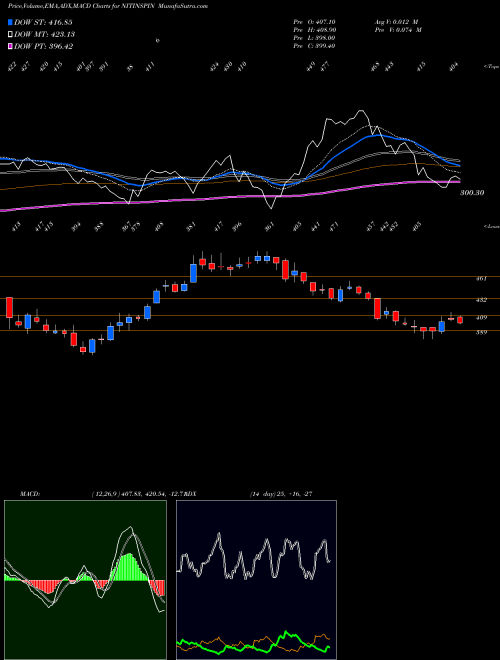
Task: Click the 461 price level label
Action: 481,278
